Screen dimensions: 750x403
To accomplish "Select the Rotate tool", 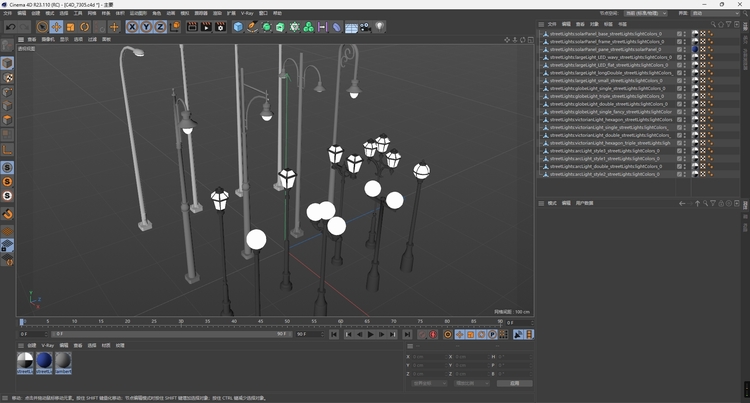I will (84, 27).
